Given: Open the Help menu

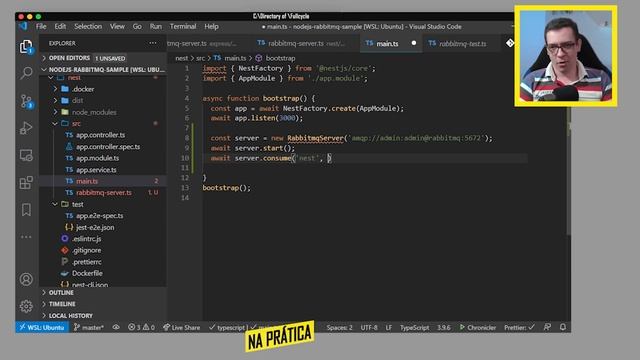Looking at the screenshot, I should coord(211,27).
